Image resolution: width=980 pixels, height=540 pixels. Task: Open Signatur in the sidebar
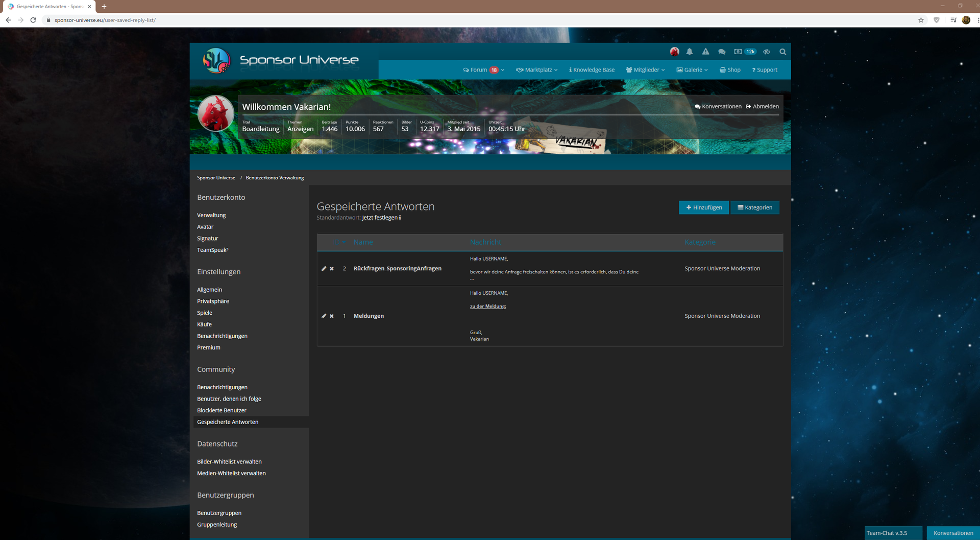207,239
